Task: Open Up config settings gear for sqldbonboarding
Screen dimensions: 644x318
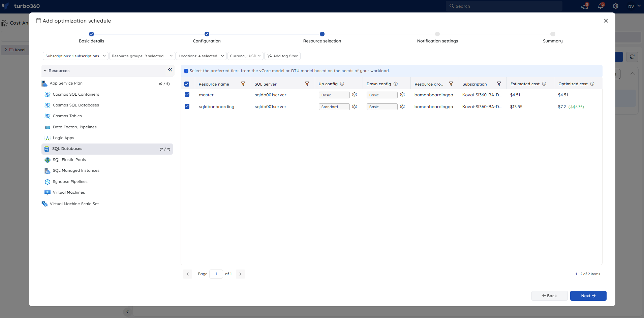Action: (x=355, y=106)
